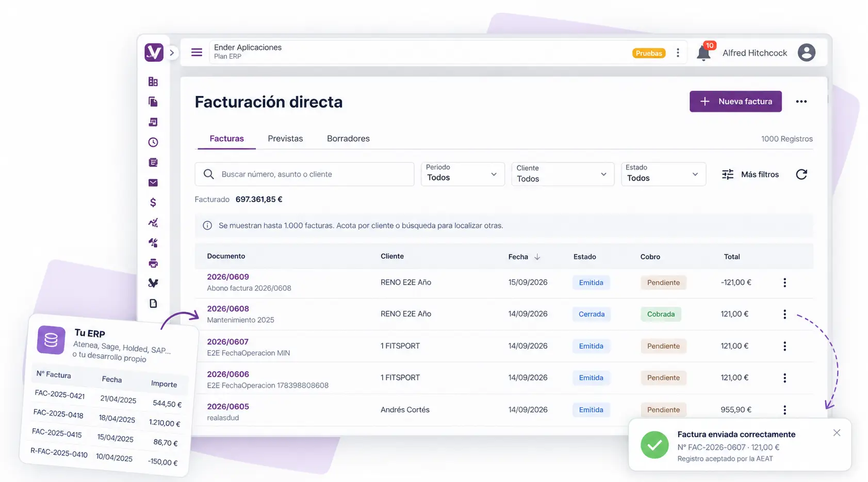Open the hamburger menu

coord(196,53)
